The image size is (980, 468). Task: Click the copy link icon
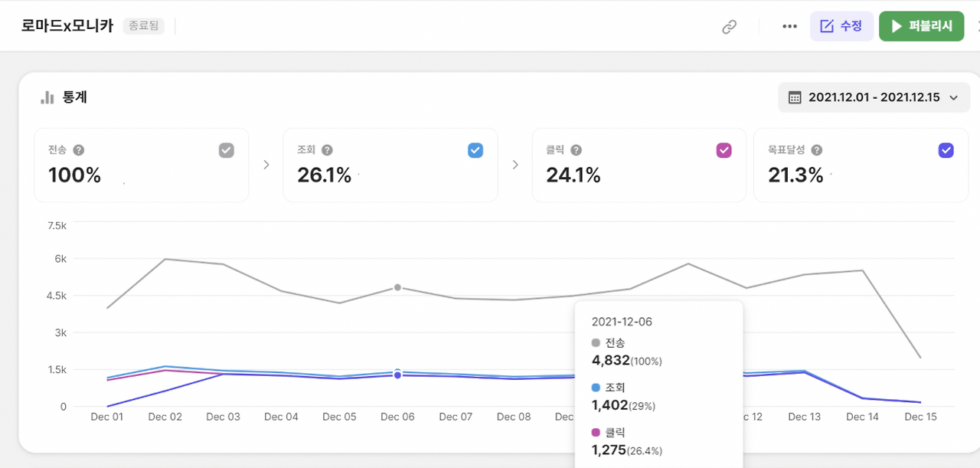(729, 27)
